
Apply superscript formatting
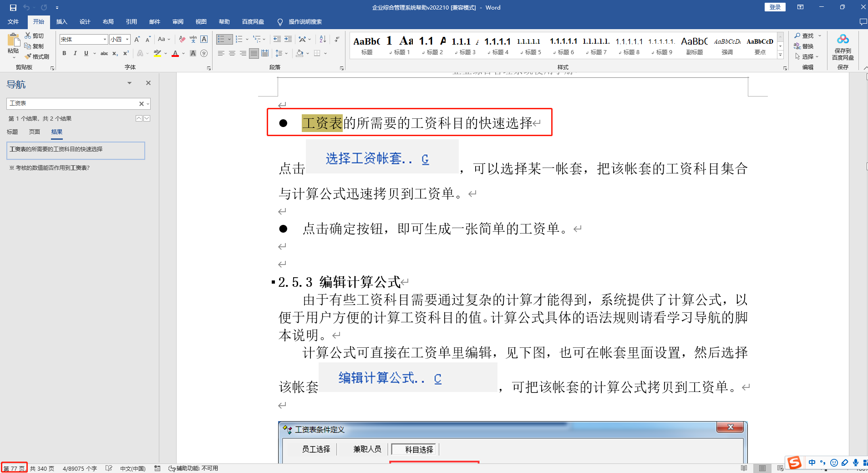(x=126, y=53)
